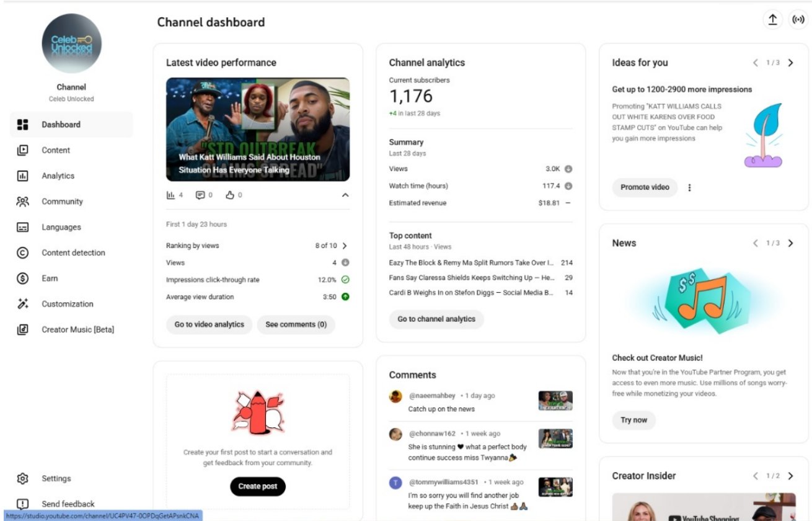812x521 pixels.
Task: Show next Creator Insider item
Action: (790, 476)
